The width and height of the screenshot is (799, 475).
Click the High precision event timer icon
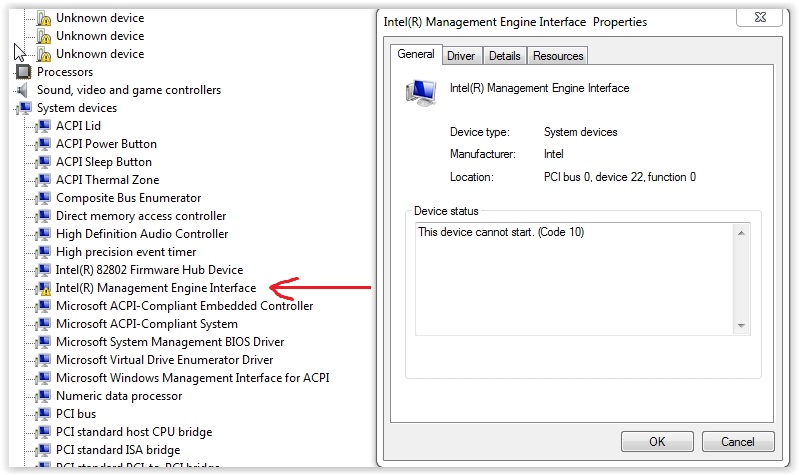(x=44, y=252)
